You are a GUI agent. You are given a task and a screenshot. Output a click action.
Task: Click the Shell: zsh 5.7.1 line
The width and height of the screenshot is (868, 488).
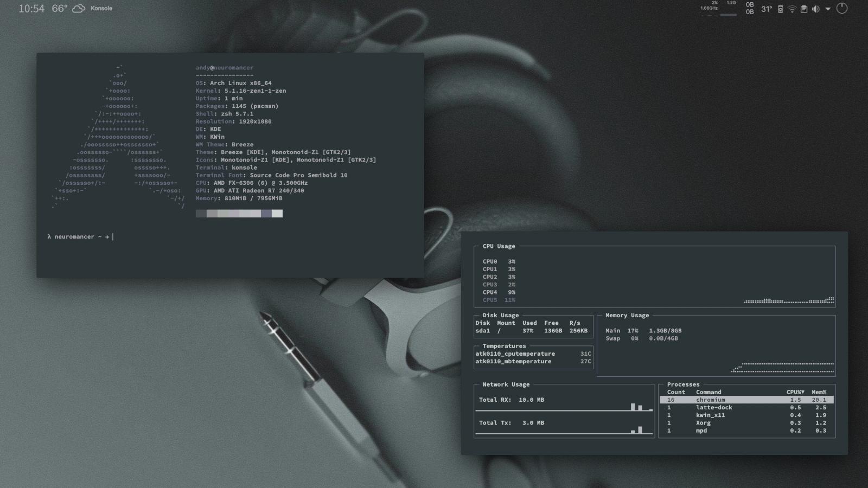[x=225, y=114]
